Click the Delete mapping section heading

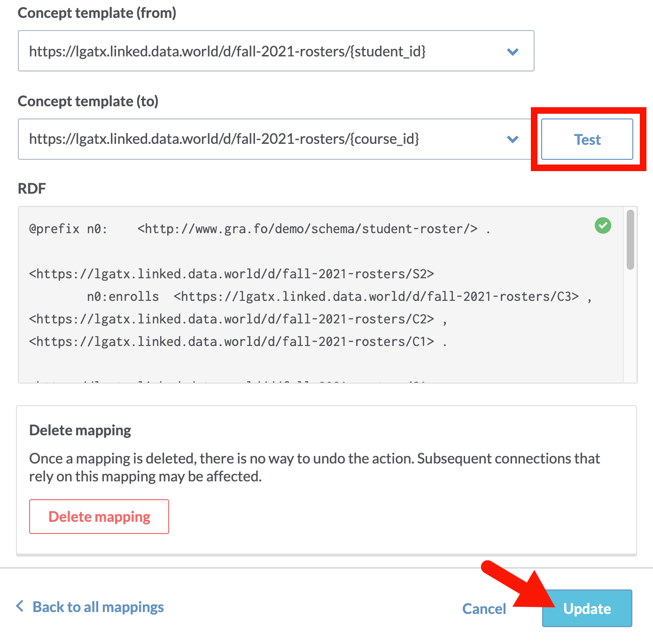[80, 430]
